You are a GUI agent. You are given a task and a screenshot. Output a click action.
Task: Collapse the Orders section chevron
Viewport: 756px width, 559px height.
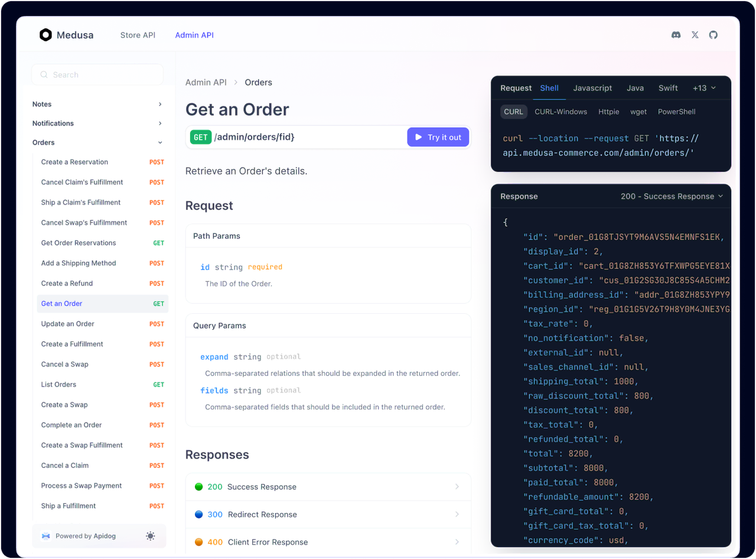tap(160, 142)
